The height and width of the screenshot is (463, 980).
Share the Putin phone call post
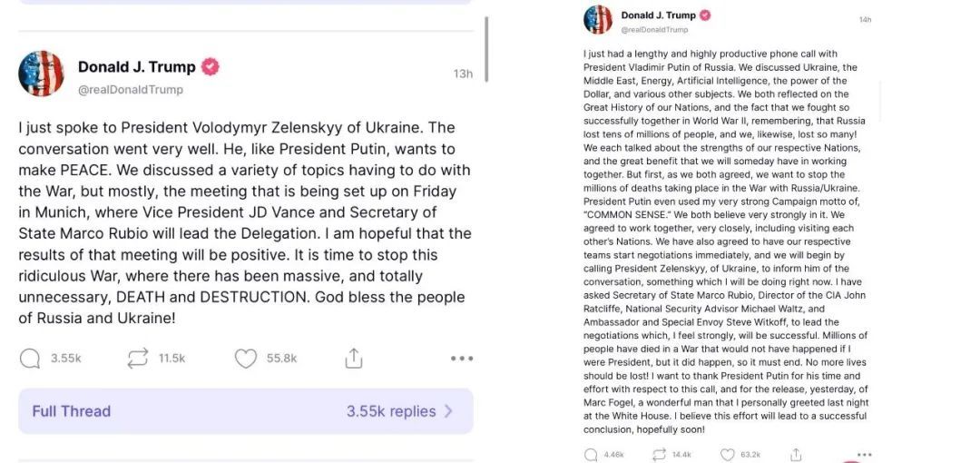tap(796, 454)
